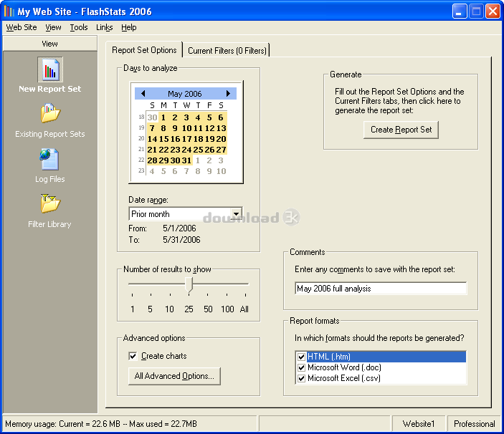The width and height of the screenshot is (504, 434).
Task: Click the number of results slider handle
Action: [189, 284]
